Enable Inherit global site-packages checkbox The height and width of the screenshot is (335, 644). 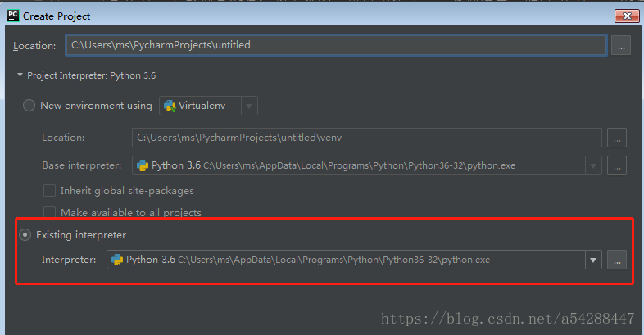click(x=49, y=191)
